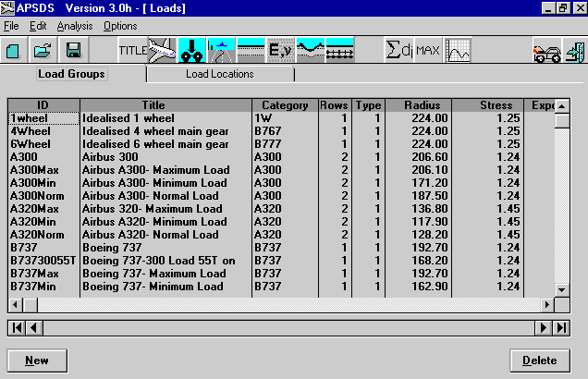Select the 6Wheel row ID
This screenshot has height=379, width=588.
(43, 144)
